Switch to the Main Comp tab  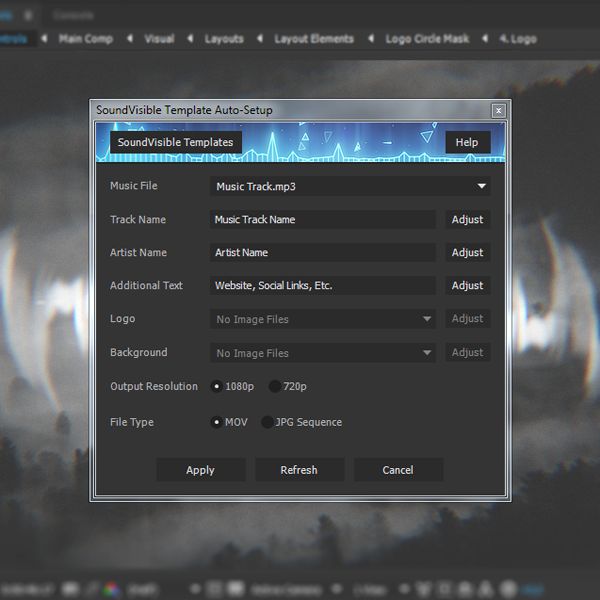tap(86, 39)
